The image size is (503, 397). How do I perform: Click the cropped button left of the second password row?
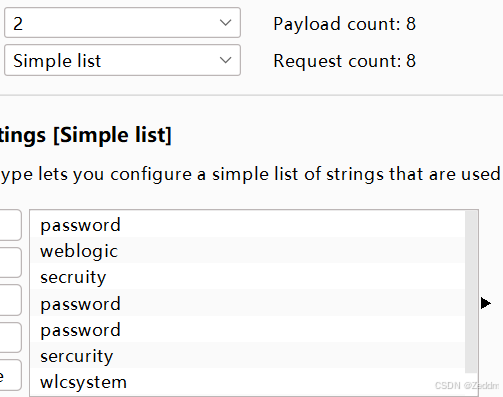(10, 300)
